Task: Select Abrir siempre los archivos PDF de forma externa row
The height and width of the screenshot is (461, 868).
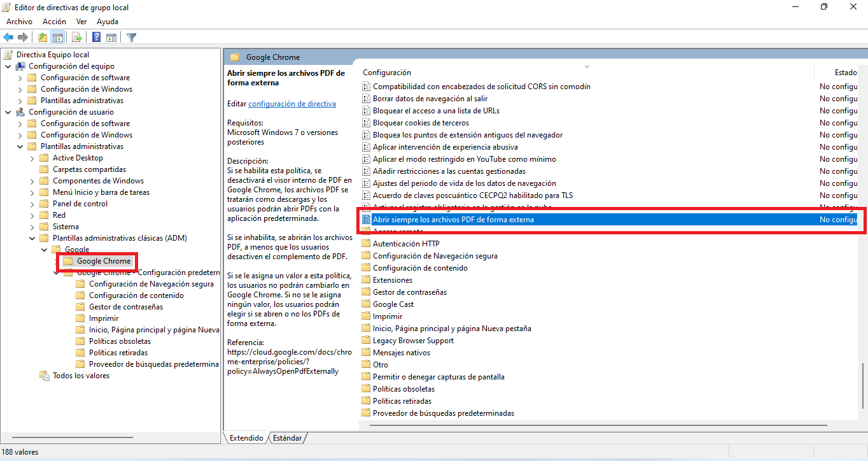Action: point(610,220)
